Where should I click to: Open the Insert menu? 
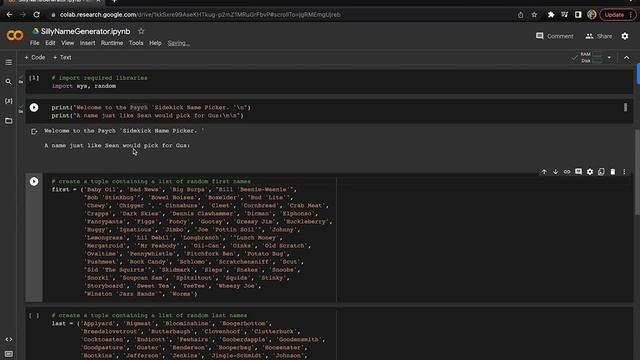click(87, 43)
